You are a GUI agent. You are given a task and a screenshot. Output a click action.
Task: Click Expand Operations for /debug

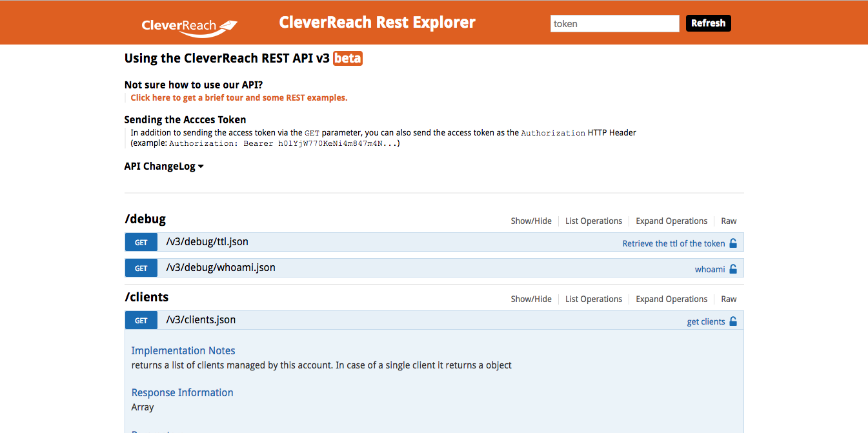[x=672, y=221]
